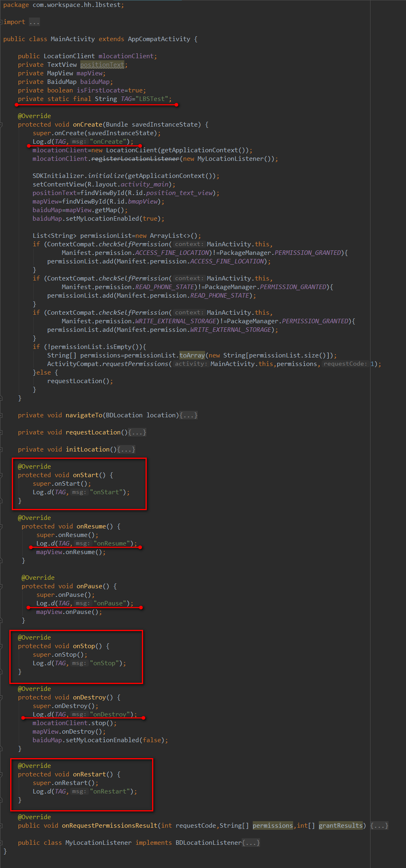Click the "onCreate" log message string
The image size is (406, 868).
tap(108, 142)
